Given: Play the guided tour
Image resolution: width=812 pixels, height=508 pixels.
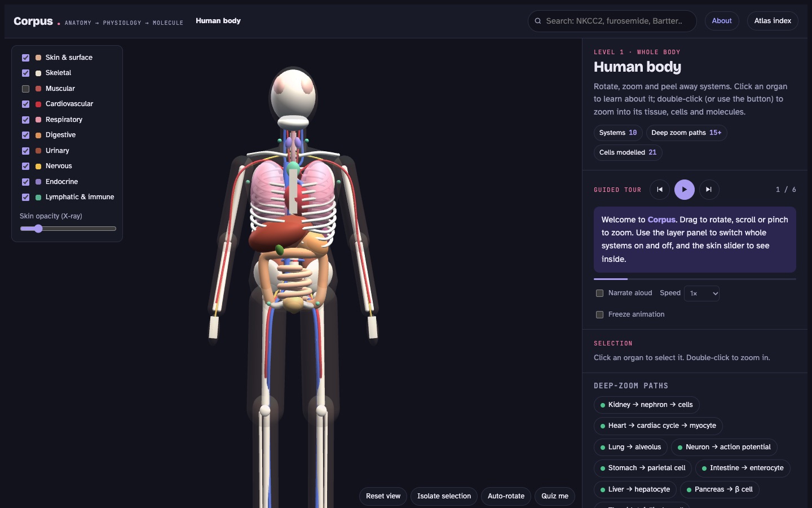Looking at the screenshot, I should (x=685, y=190).
